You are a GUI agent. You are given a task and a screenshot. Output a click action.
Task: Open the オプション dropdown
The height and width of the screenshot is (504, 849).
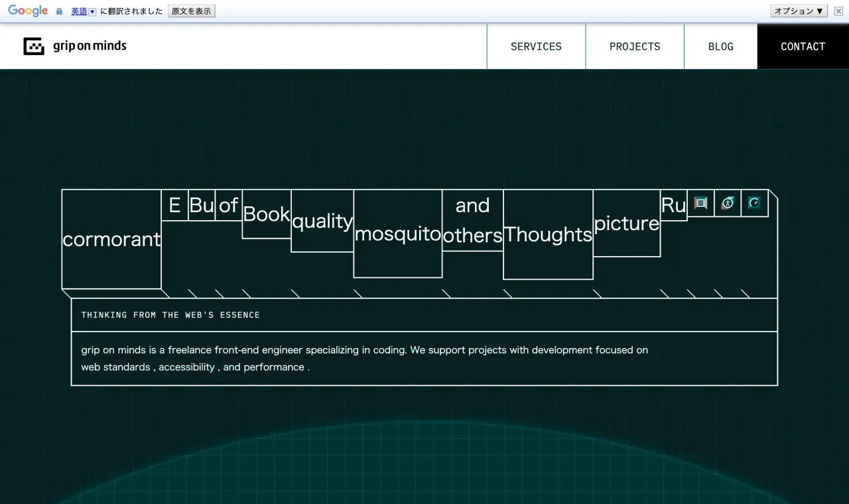point(799,11)
